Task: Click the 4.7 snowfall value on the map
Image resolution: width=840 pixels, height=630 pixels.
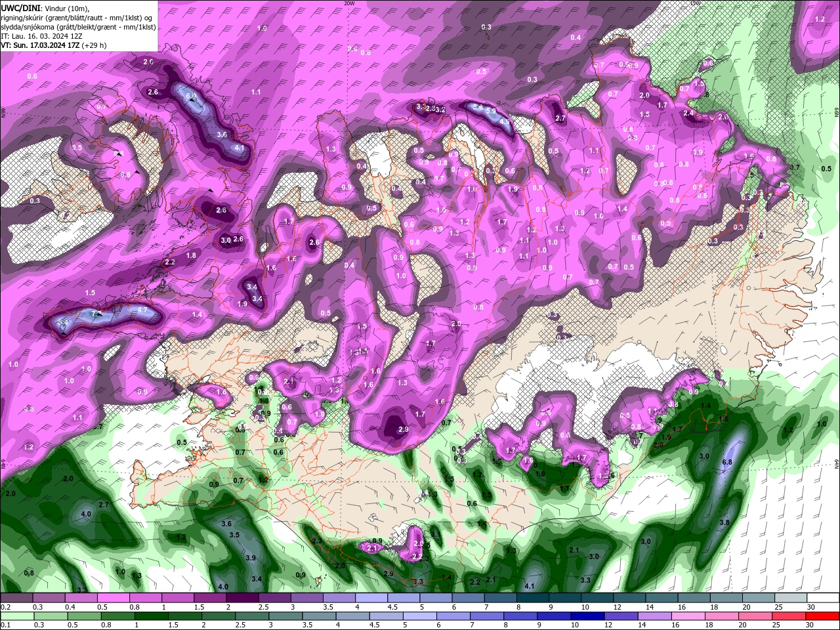Action: (x=143, y=310)
